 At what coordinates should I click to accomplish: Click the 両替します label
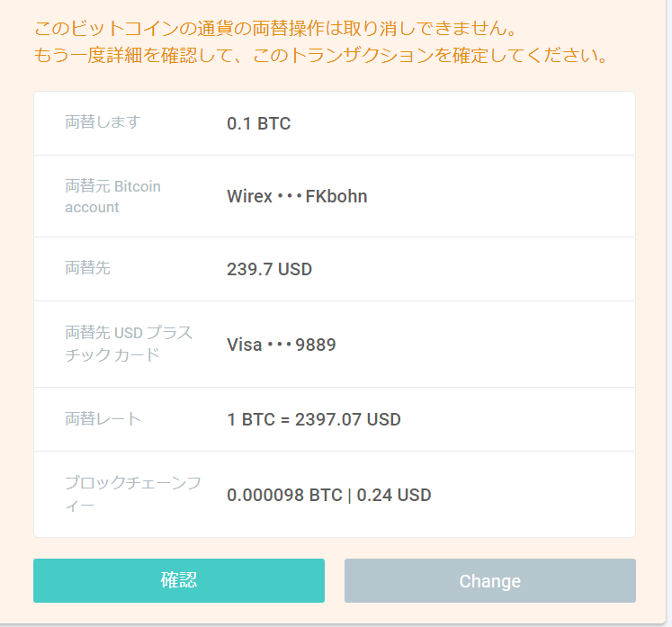click(x=103, y=121)
